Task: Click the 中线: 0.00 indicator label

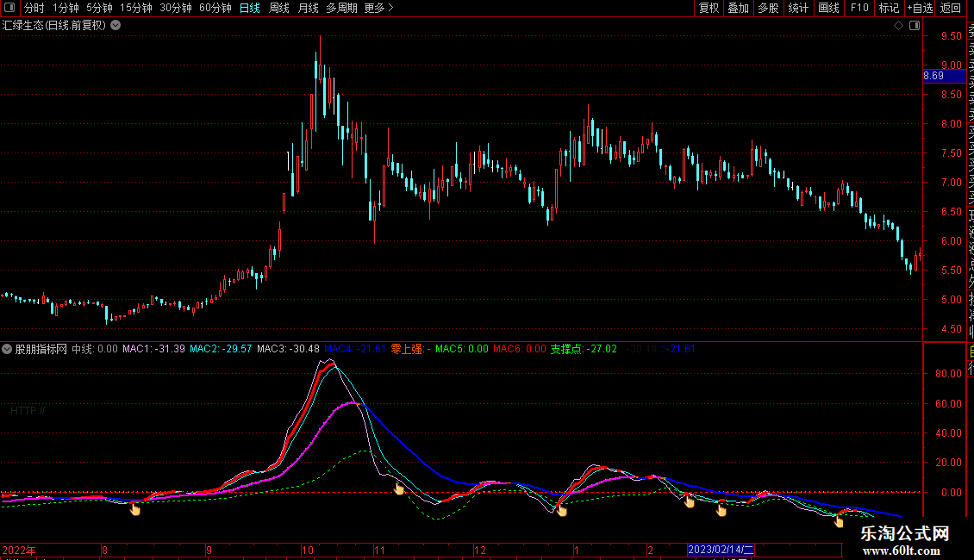Action: click(x=95, y=349)
